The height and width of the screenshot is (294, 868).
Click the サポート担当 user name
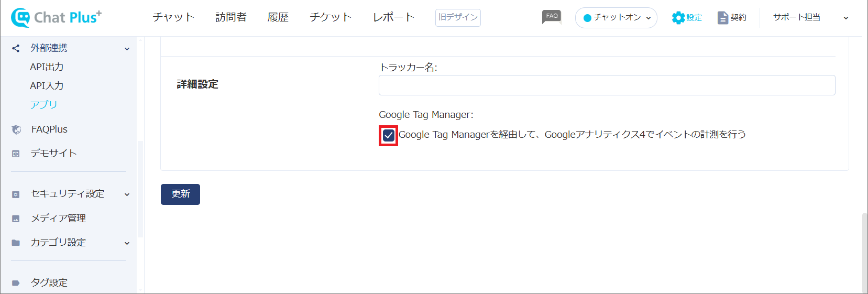pyautogui.click(x=797, y=17)
